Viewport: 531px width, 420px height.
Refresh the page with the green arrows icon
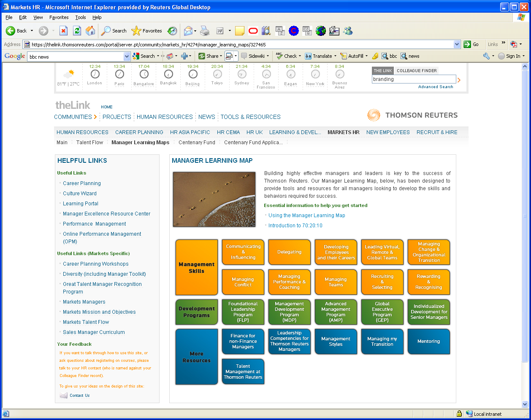[x=77, y=31]
